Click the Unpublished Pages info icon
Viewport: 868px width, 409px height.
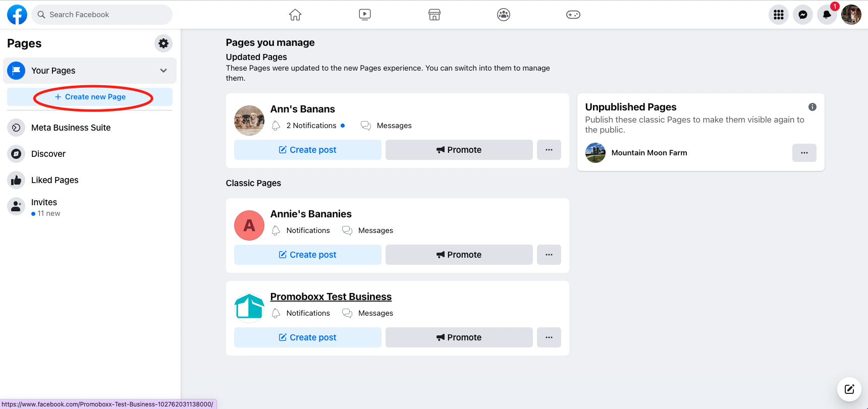click(x=812, y=107)
